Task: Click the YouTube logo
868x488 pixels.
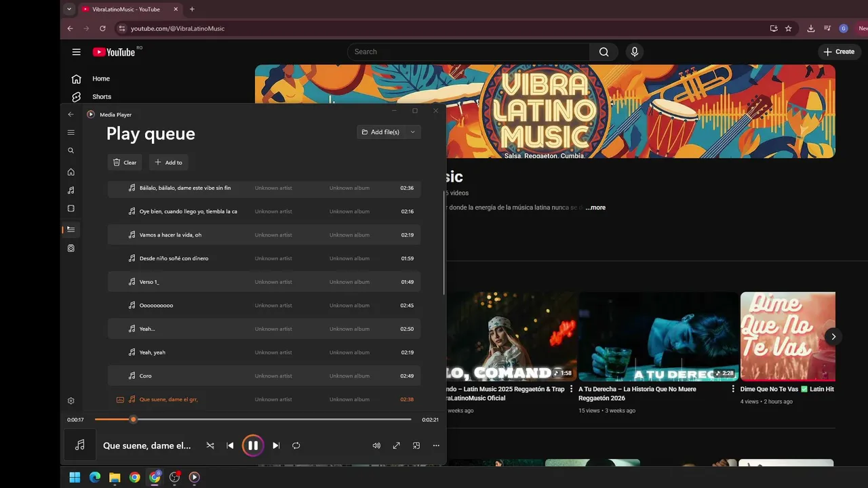Action: [114, 52]
